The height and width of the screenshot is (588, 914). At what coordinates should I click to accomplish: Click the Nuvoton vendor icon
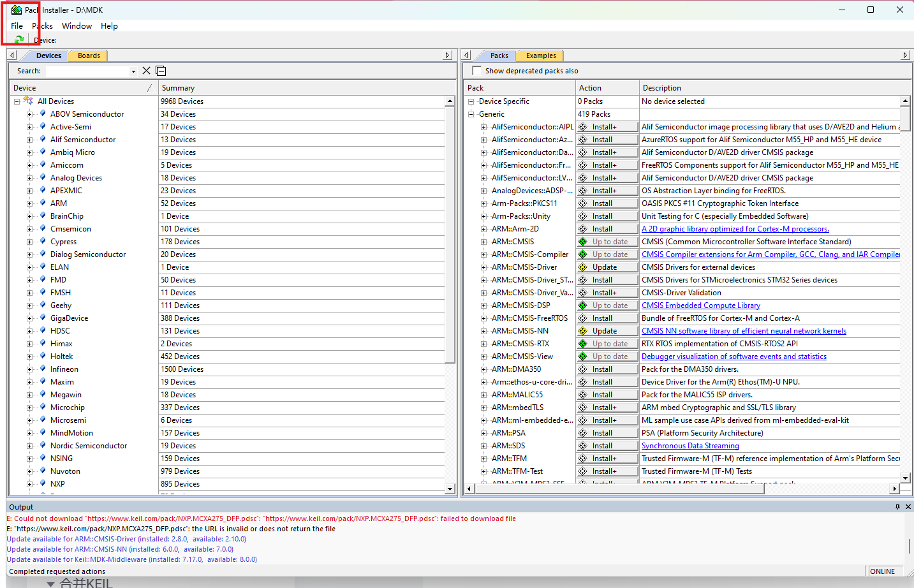tap(43, 471)
